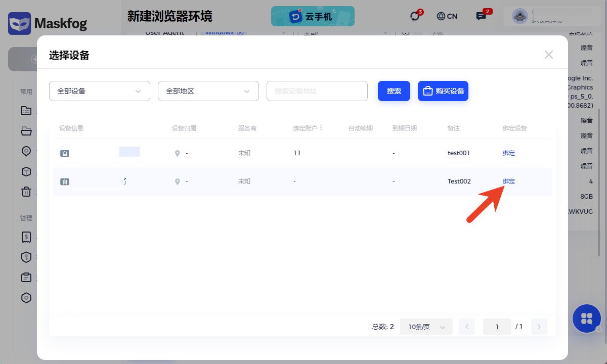Click the location pin icon in sidebar

(x=26, y=151)
